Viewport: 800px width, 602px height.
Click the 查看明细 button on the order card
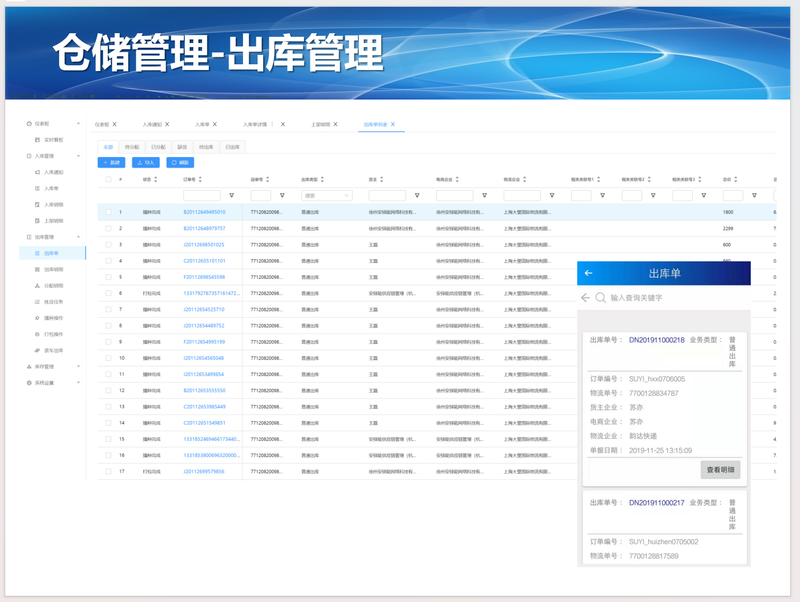point(720,470)
